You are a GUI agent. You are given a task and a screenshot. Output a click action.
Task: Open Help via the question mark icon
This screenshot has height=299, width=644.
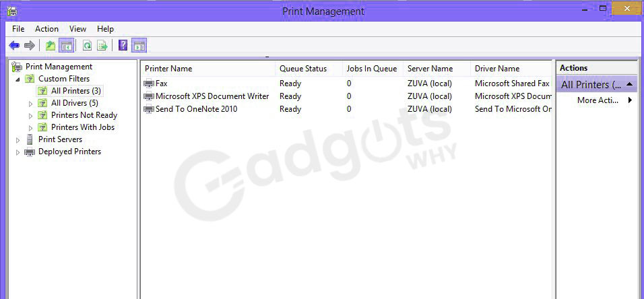pos(123,45)
